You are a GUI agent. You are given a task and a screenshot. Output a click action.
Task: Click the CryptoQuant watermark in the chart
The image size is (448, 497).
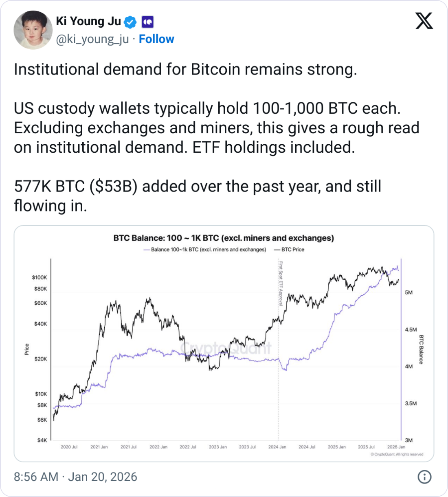225,347
